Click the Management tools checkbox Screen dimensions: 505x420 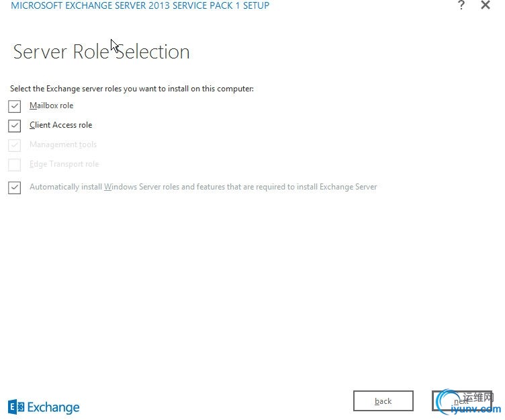[15, 145]
